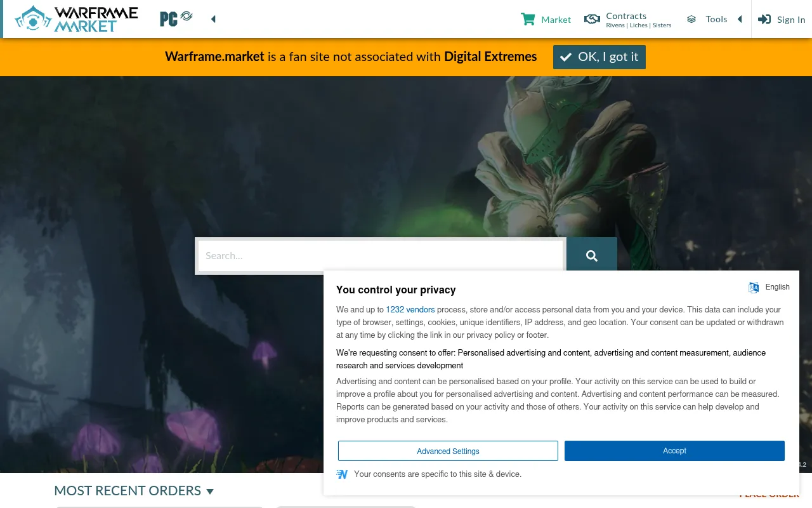Accept the privacy consent

(x=674, y=451)
